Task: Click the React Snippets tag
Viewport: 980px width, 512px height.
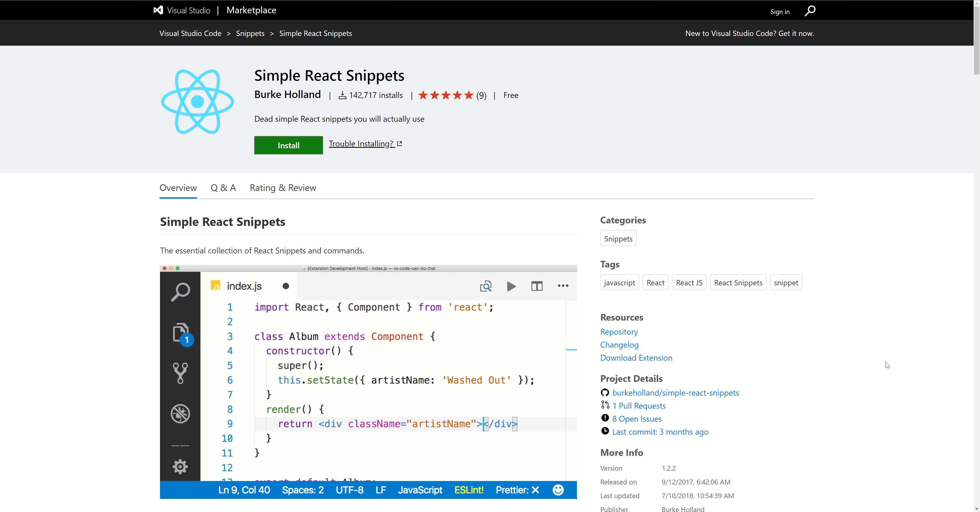Action: click(738, 283)
